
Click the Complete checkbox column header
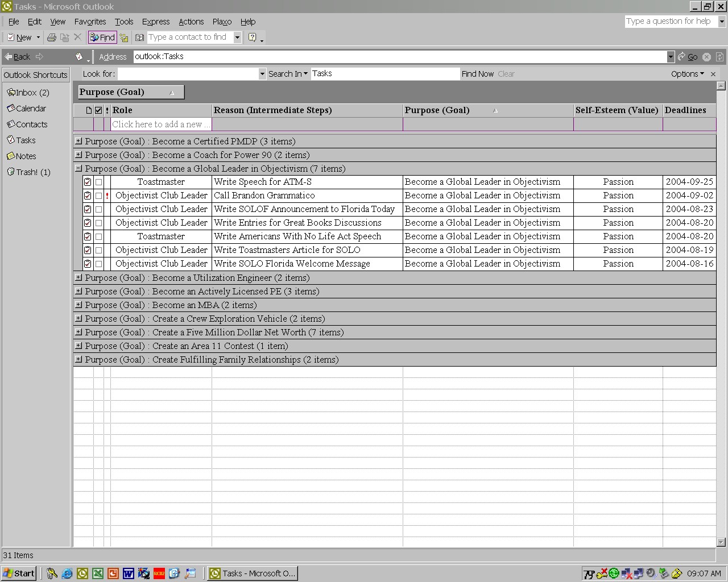[98, 110]
